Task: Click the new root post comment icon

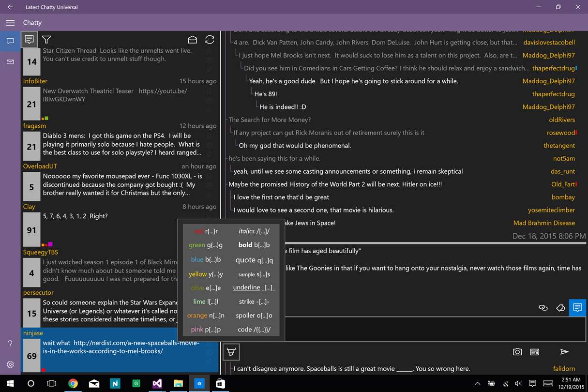Action: [29, 40]
